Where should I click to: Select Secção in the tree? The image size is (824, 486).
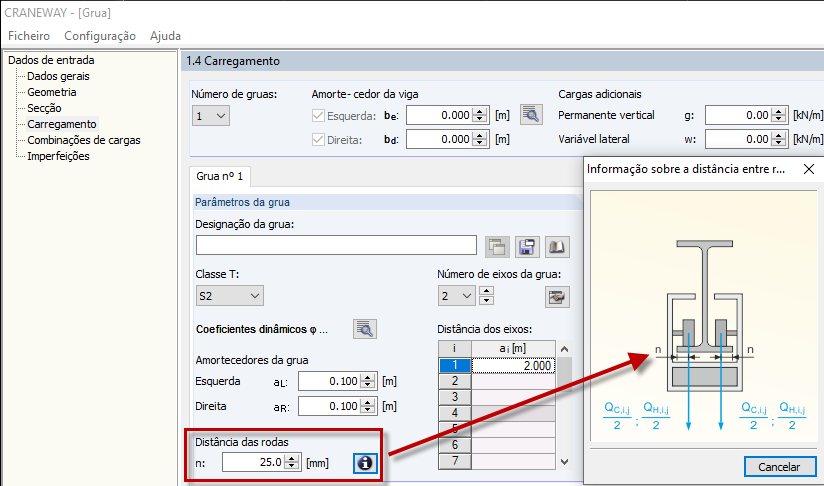[44, 108]
